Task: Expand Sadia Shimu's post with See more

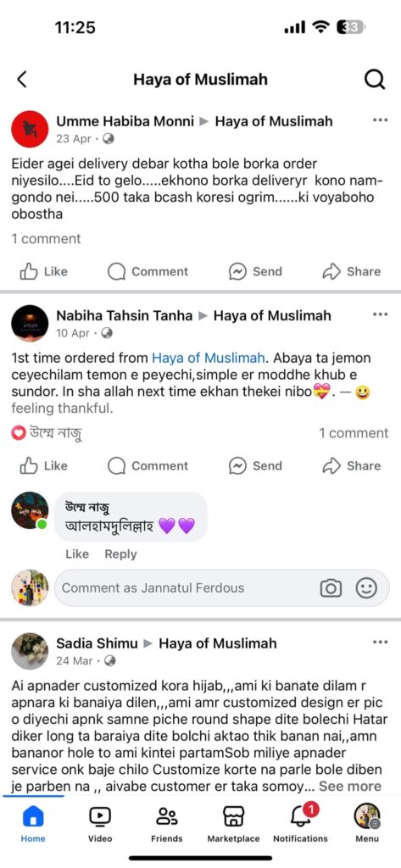Action: pyautogui.click(x=350, y=786)
